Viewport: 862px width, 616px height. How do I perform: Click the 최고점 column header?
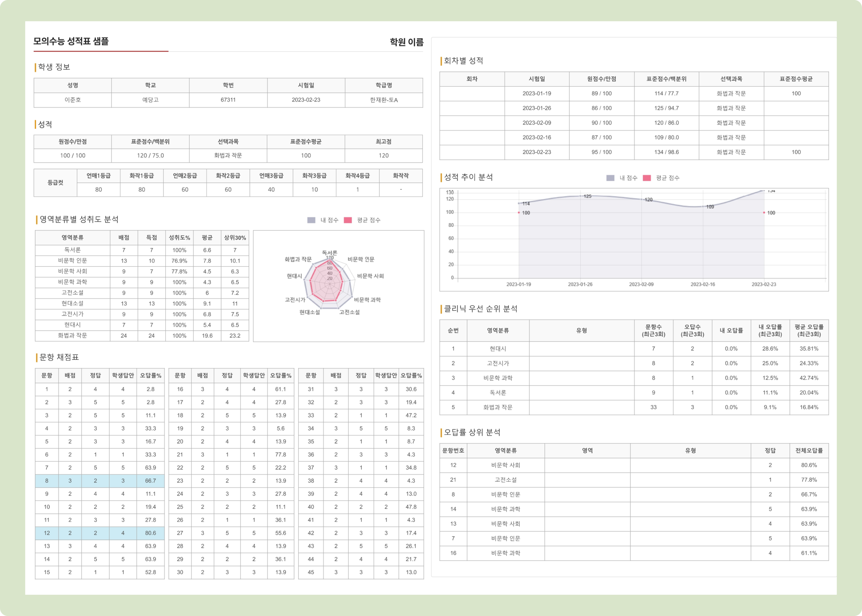pyautogui.click(x=383, y=142)
